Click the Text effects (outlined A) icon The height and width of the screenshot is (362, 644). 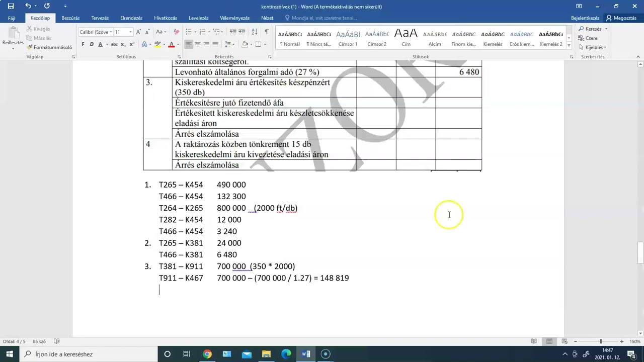pos(144,44)
